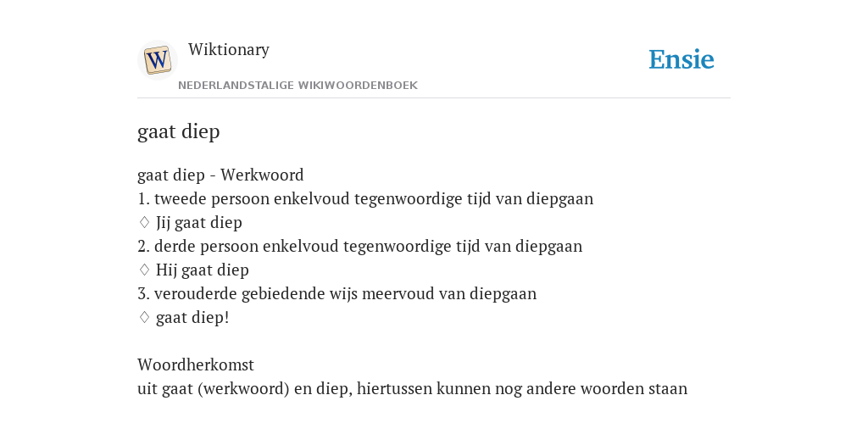Click example sentence 'Jij gaat diep'
Screen dimensions: 868x434
coord(199,223)
